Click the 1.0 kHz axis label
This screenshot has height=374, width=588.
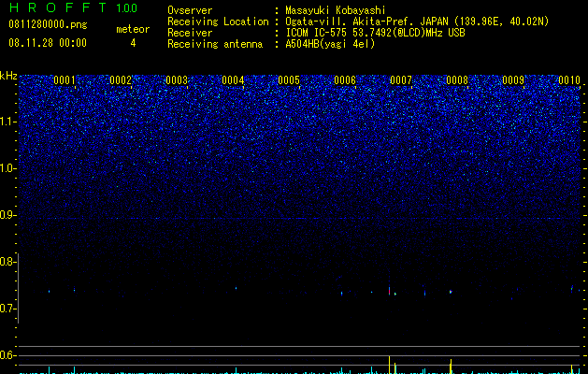coord(8,168)
